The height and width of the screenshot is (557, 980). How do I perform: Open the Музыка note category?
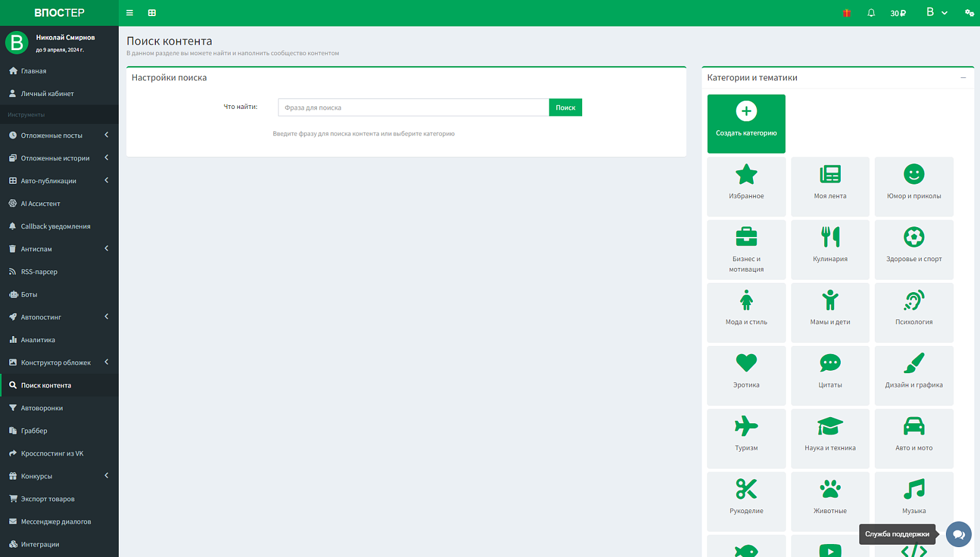(914, 501)
